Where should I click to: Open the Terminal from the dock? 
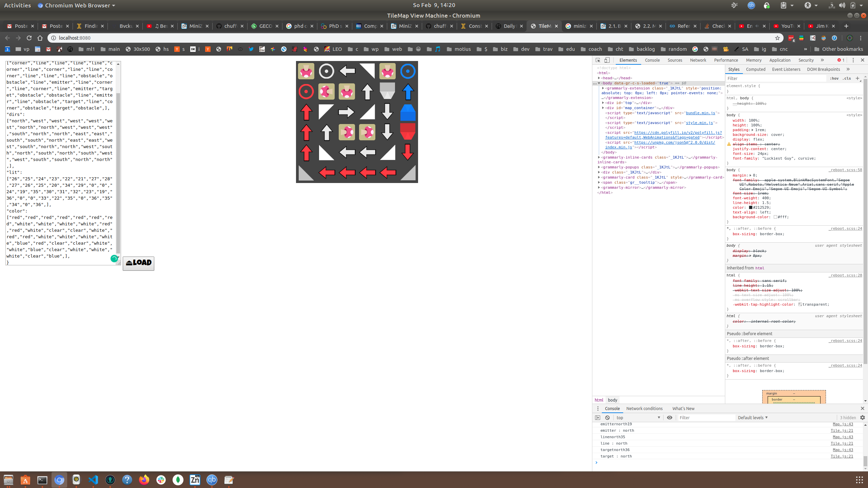pyautogui.click(x=42, y=480)
